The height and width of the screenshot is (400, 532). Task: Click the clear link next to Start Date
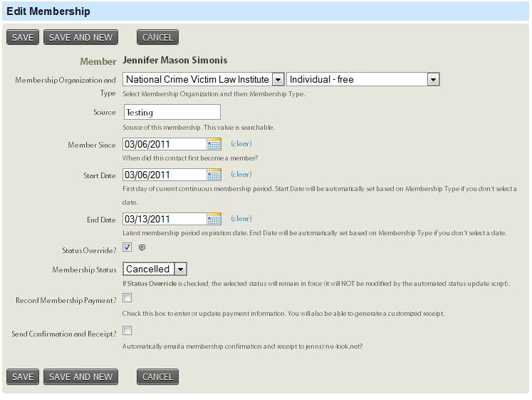point(241,174)
